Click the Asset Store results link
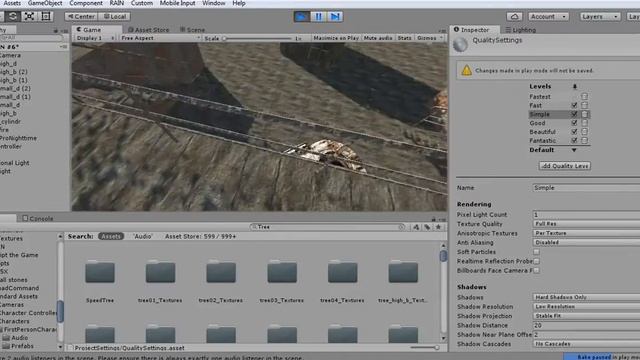Screen dimensions: 640x360 coord(200,236)
